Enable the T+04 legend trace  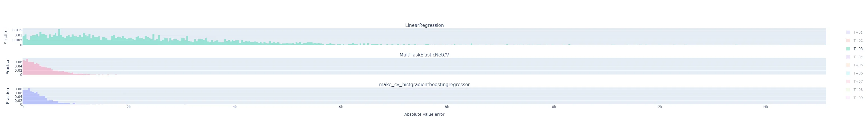tap(858, 57)
